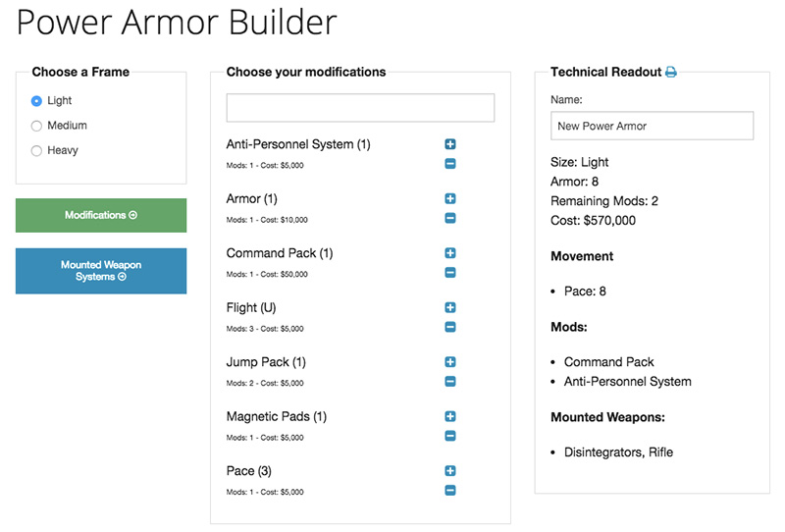
Task: Click 'Disintegrators, Rifle' mounted weapon entry
Action: (618, 452)
